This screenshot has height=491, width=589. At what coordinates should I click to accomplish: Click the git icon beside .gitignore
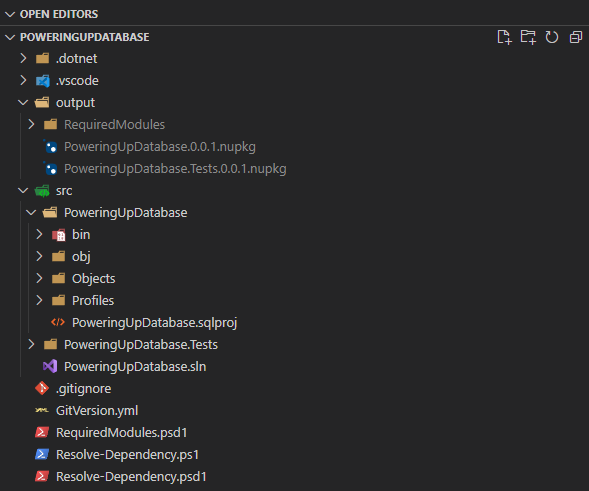point(42,388)
